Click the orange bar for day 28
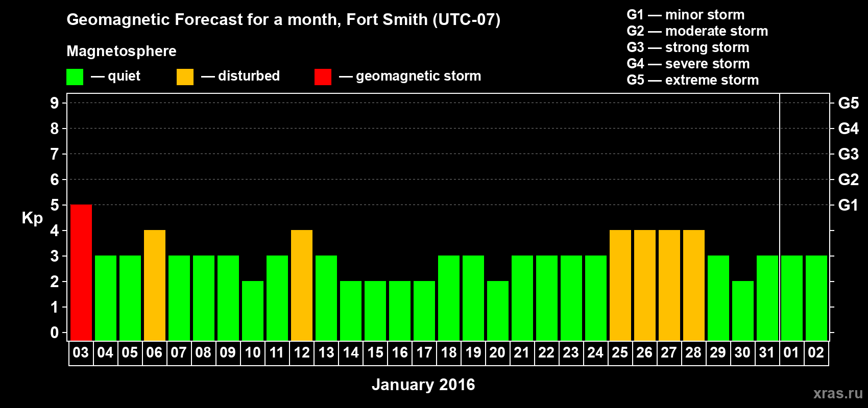Viewport: 868px width, 408px height. click(694, 285)
